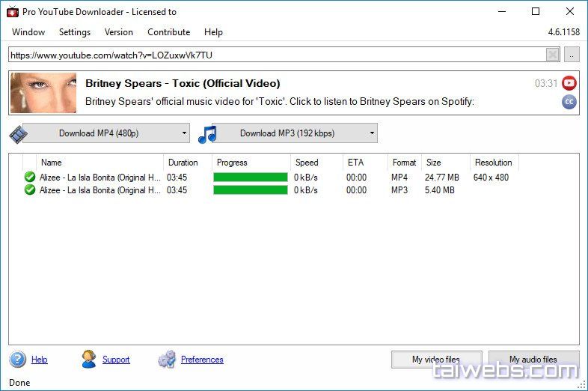
Task: Click the red YouTube icon beside video duration
Action: tap(569, 83)
